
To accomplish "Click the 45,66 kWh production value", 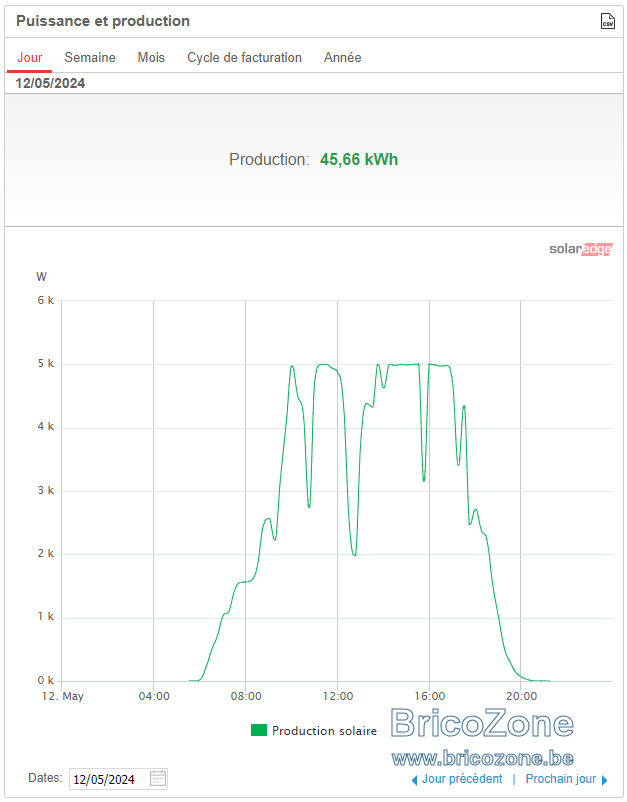I will (x=359, y=160).
